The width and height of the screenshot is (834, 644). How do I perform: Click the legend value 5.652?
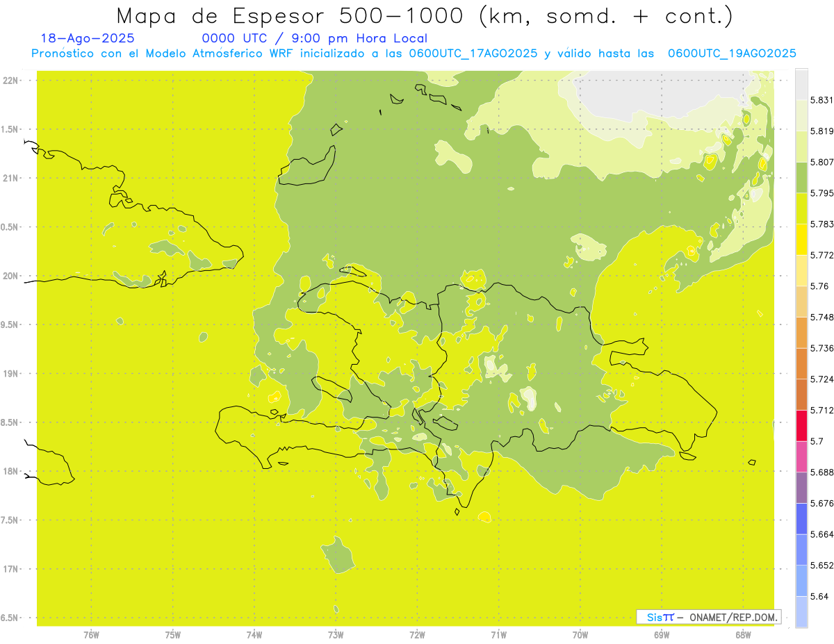point(821,565)
